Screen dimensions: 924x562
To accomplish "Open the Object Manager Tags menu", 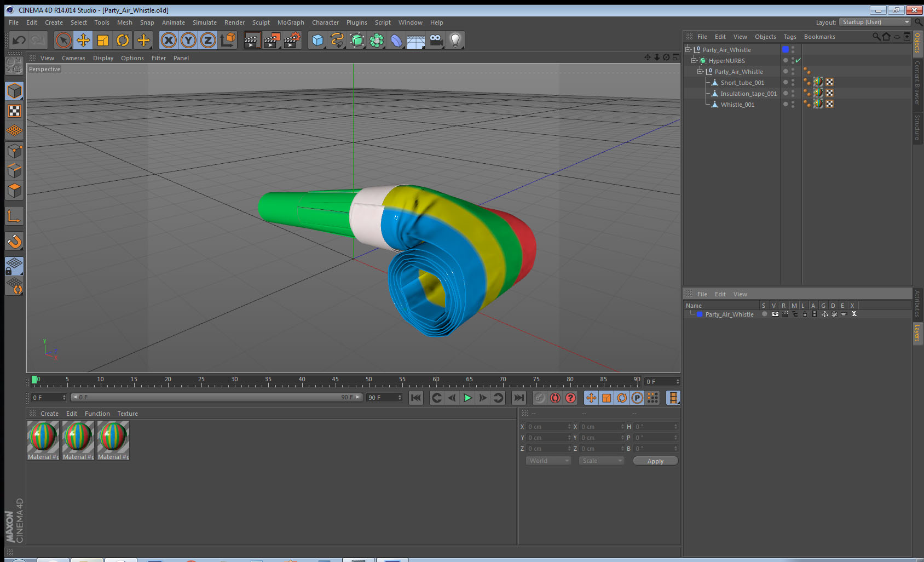I will tap(790, 37).
